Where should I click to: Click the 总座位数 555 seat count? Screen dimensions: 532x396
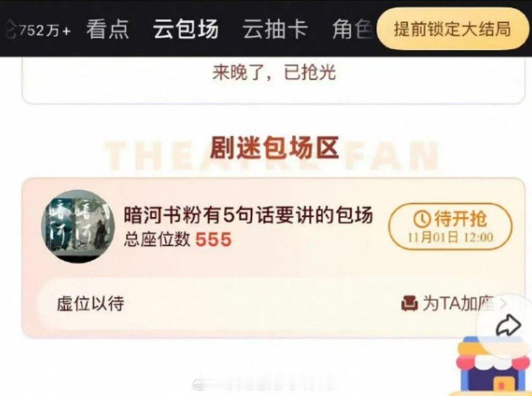[x=178, y=240]
